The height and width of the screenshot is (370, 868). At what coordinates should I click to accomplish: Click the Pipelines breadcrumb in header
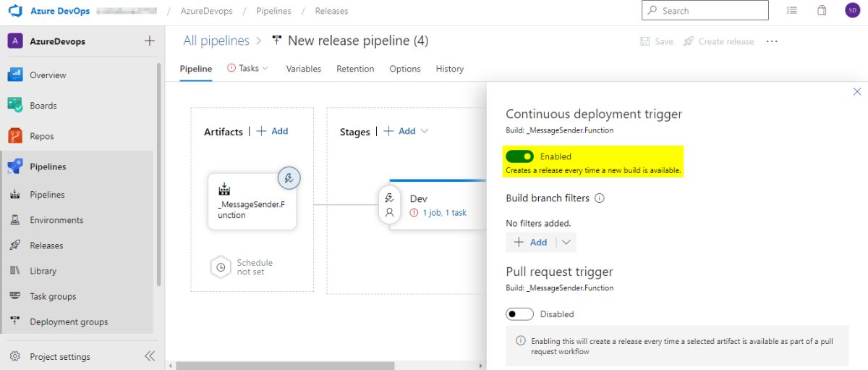(x=273, y=11)
